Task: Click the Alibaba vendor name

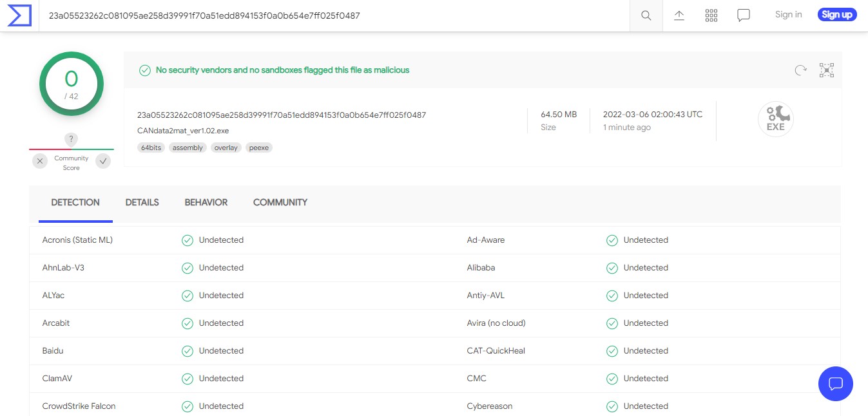Action: (481, 268)
